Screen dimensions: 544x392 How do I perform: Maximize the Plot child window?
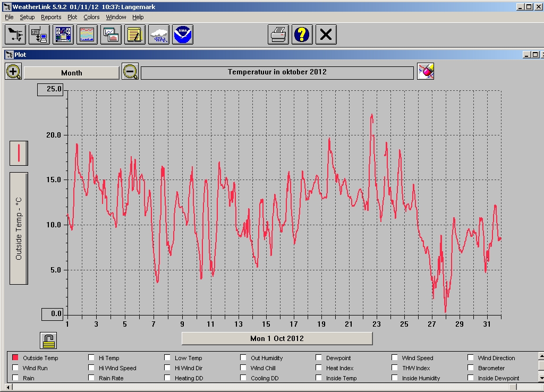pyautogui.click(x=535, y=55)
